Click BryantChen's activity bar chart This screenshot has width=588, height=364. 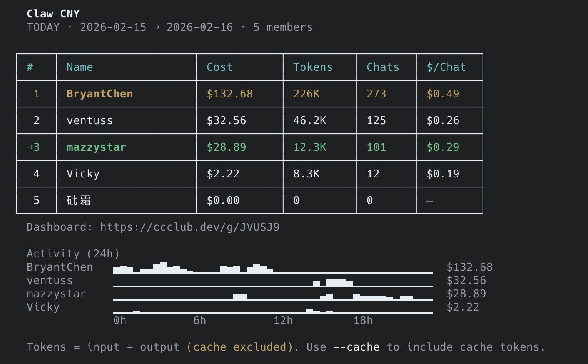click(x=273, y=268)
